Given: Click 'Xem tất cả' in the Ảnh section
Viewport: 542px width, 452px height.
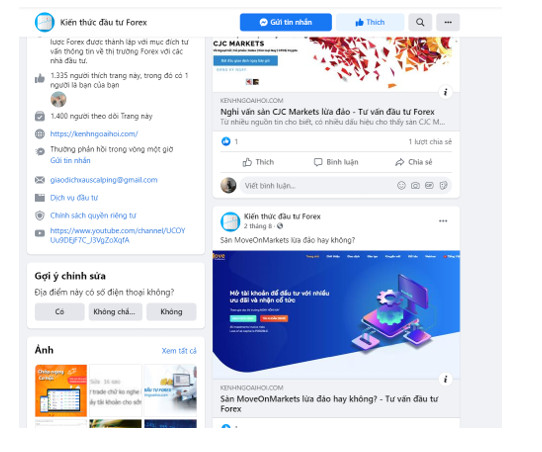Looking at the screenshot, I should [179, 351].
